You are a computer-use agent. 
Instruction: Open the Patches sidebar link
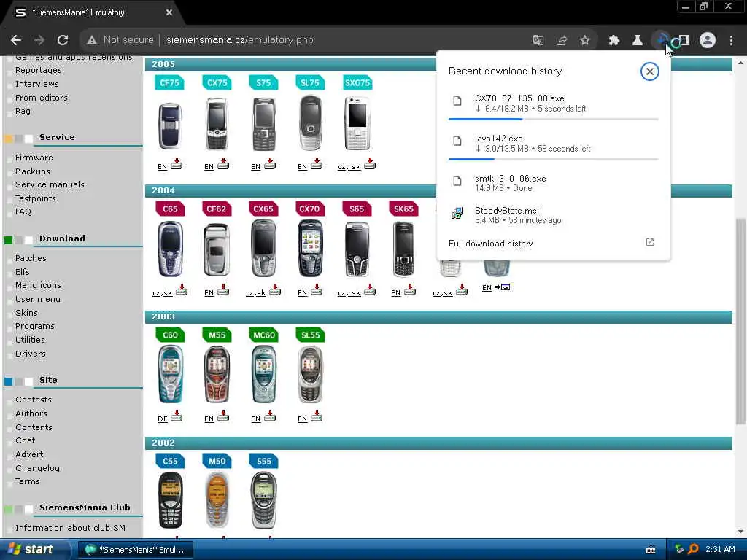31,257
